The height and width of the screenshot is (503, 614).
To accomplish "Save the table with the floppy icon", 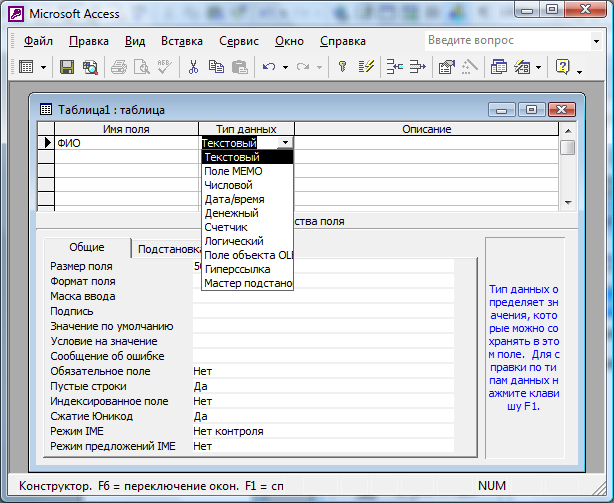I will tap(67, 67).
